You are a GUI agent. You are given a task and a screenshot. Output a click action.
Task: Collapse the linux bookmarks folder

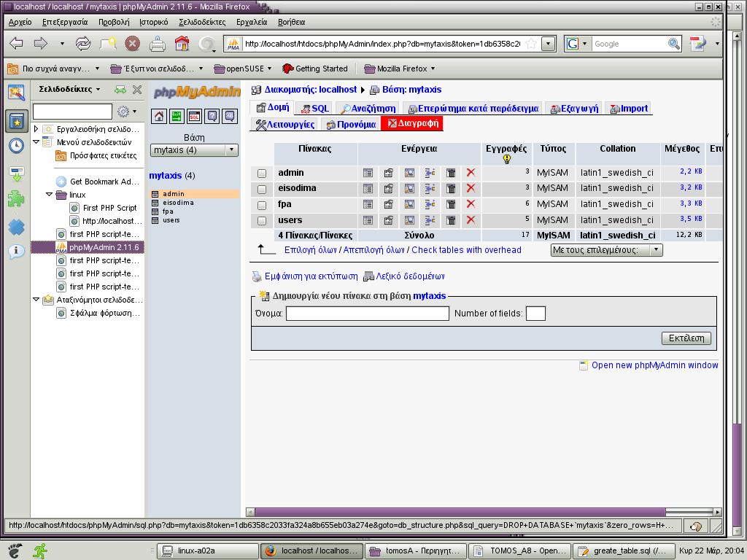click(49, 195)
